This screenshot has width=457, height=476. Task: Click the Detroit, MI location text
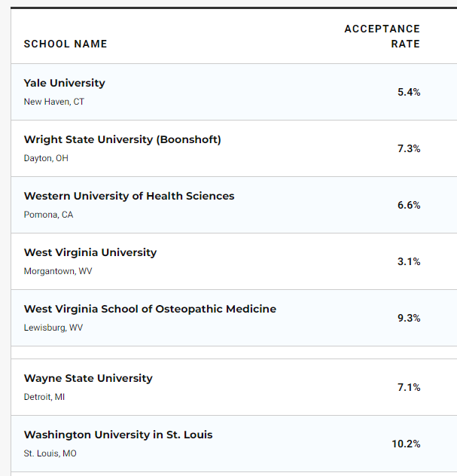tap(44, 397)
